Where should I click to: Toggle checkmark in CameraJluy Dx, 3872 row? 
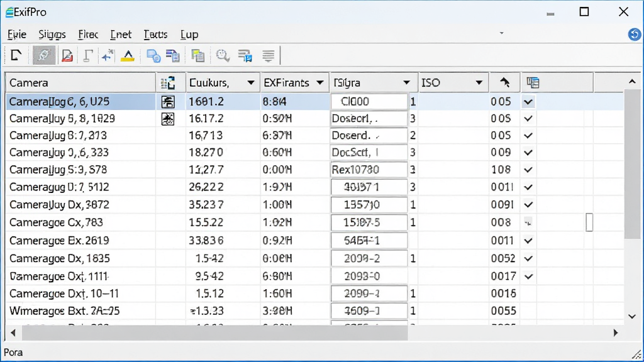528,205
